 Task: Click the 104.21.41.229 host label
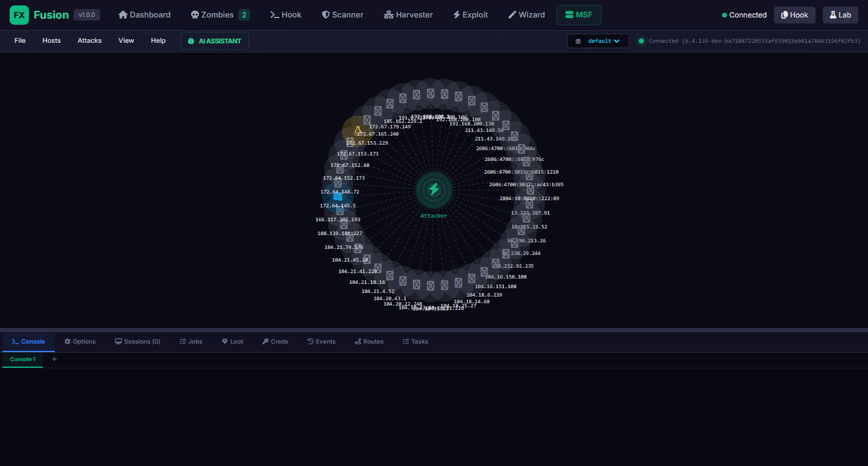(x=357, y=272)
